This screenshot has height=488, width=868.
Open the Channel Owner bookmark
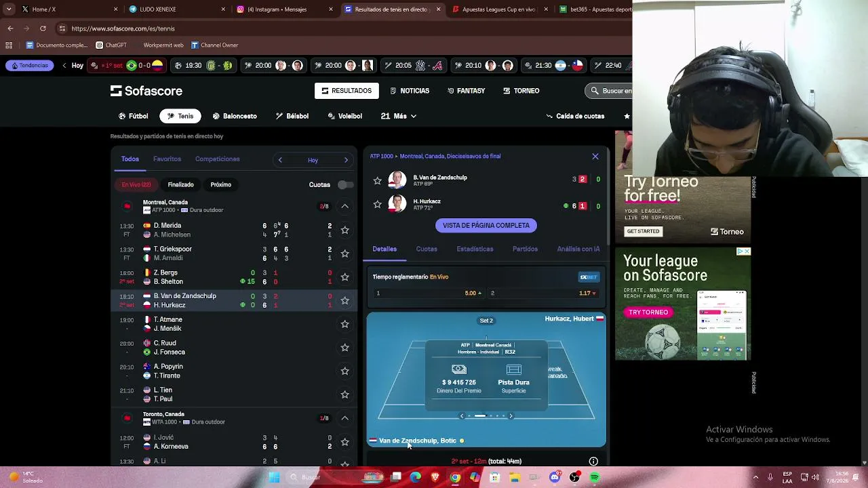point(214,45)
